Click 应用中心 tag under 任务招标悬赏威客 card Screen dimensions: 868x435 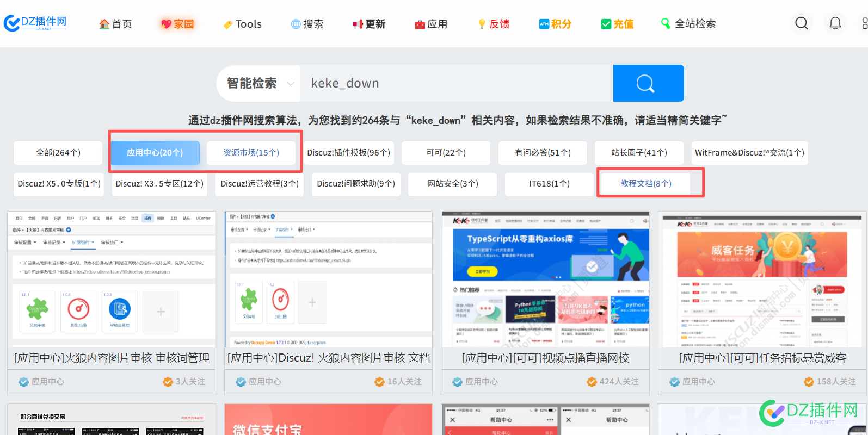click(692, 382)
